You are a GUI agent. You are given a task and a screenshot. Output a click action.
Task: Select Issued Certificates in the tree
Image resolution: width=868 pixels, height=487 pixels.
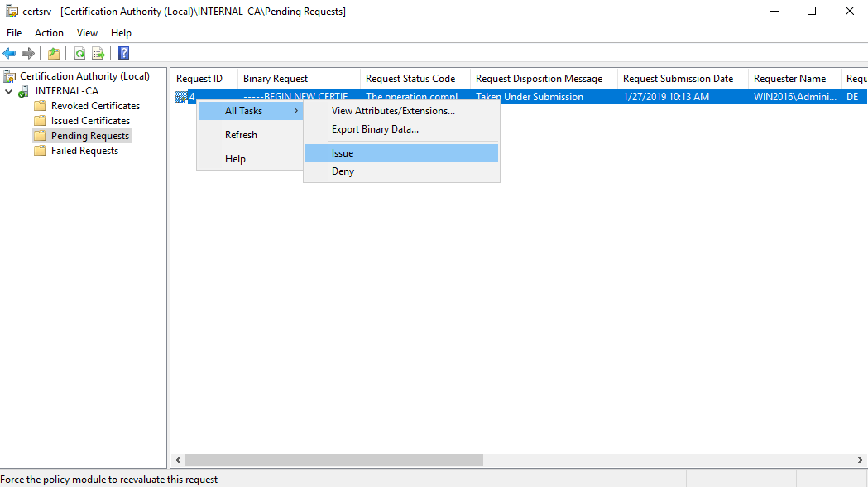click(90, 121)
